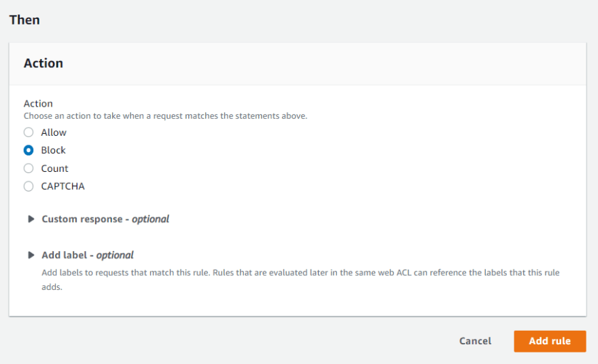This screenshot has height=364, width=598.
Task: Click the 'Allow' text label
Action: (x=54, y=132)
